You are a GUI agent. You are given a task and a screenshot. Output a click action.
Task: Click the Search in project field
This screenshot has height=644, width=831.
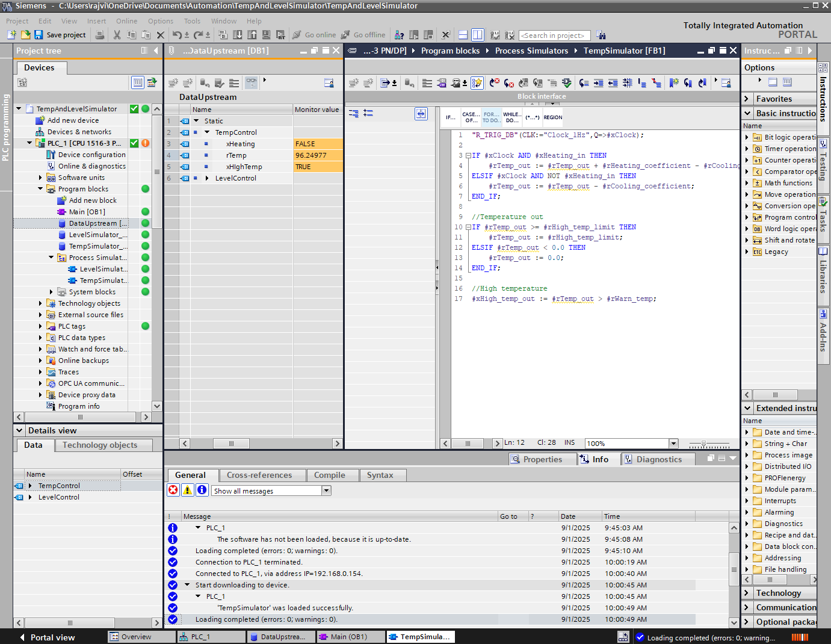click(554, 36)
